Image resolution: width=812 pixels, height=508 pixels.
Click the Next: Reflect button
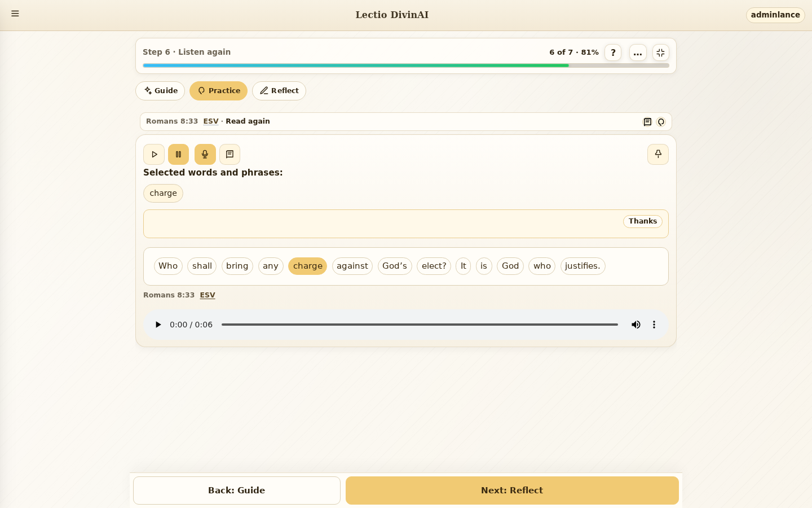click(512, 491)
